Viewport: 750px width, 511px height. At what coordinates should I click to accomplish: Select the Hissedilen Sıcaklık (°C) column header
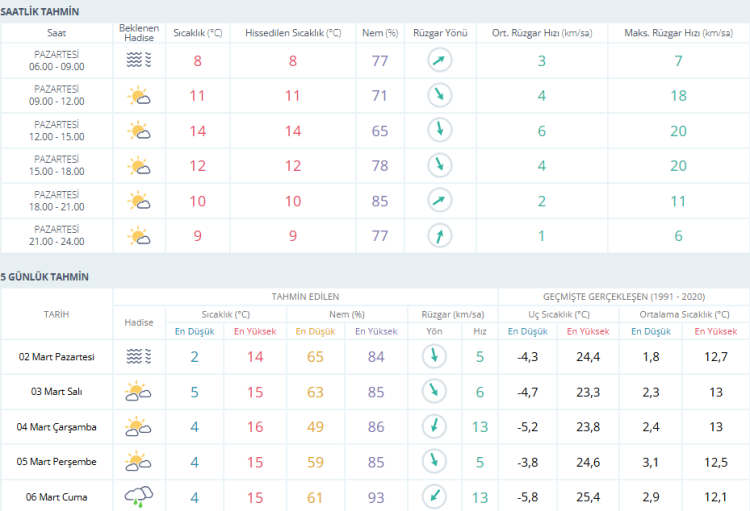293,33
